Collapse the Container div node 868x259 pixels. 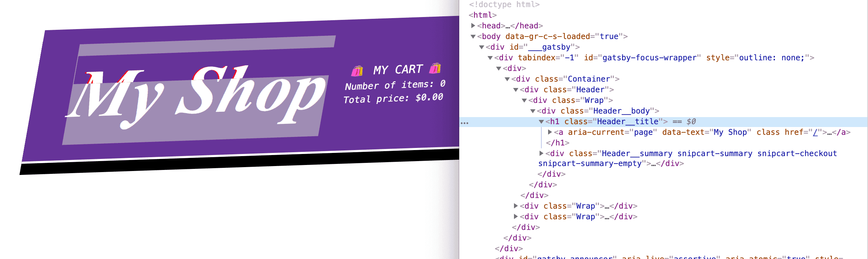pyautogui.click(x=507, y=79)
